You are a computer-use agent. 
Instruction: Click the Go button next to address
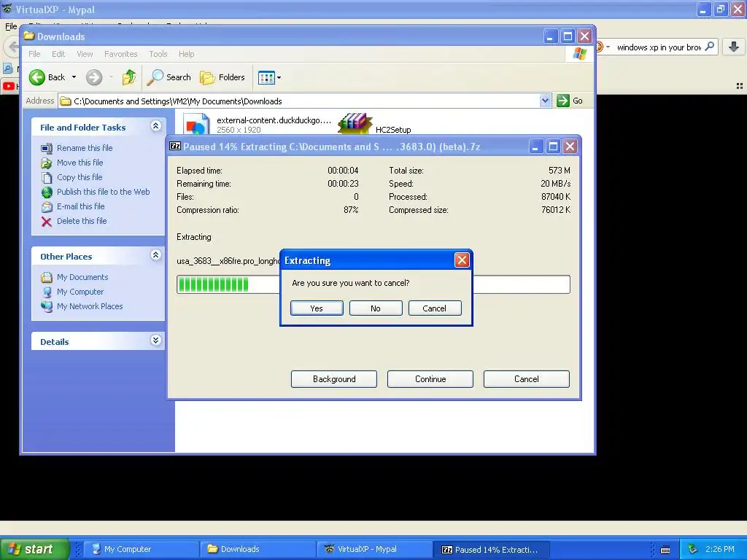[570, 101]
